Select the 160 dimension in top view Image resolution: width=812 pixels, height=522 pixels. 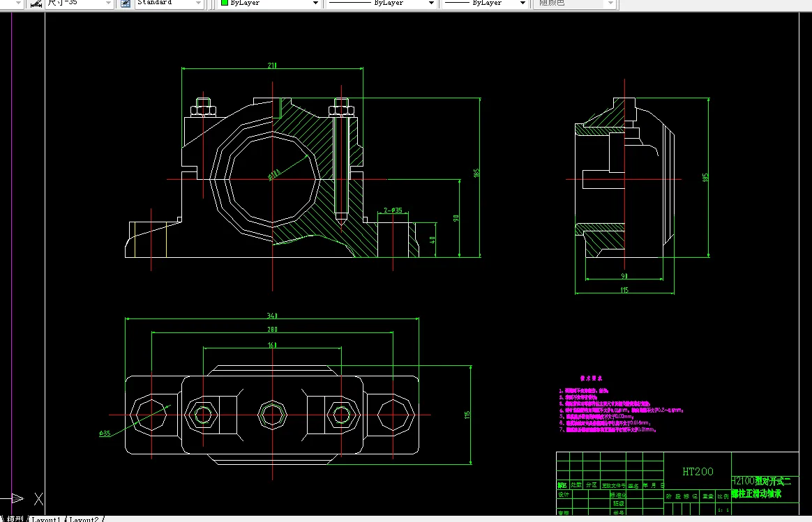pos(272,344)
